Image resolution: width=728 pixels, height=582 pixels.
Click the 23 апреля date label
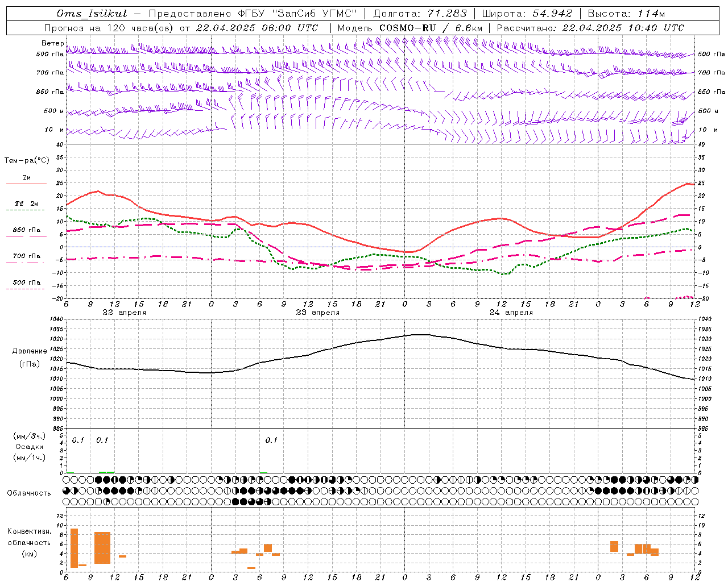pos(317,313)
